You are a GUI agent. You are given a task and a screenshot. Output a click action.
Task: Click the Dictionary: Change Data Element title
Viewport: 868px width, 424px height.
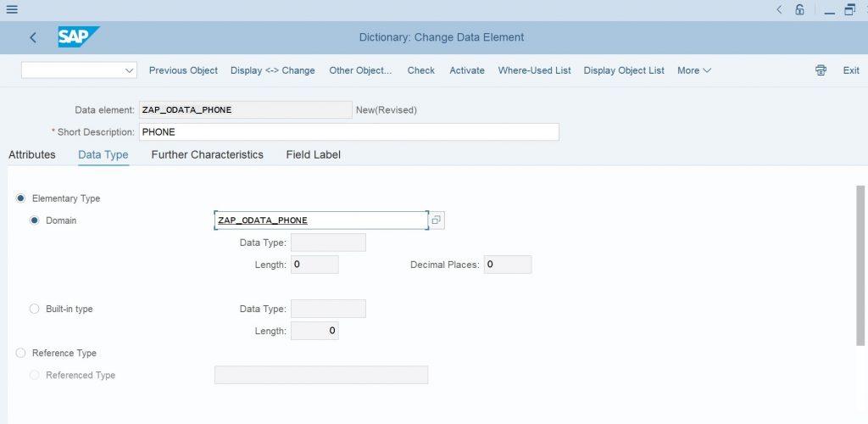(442, 37)
